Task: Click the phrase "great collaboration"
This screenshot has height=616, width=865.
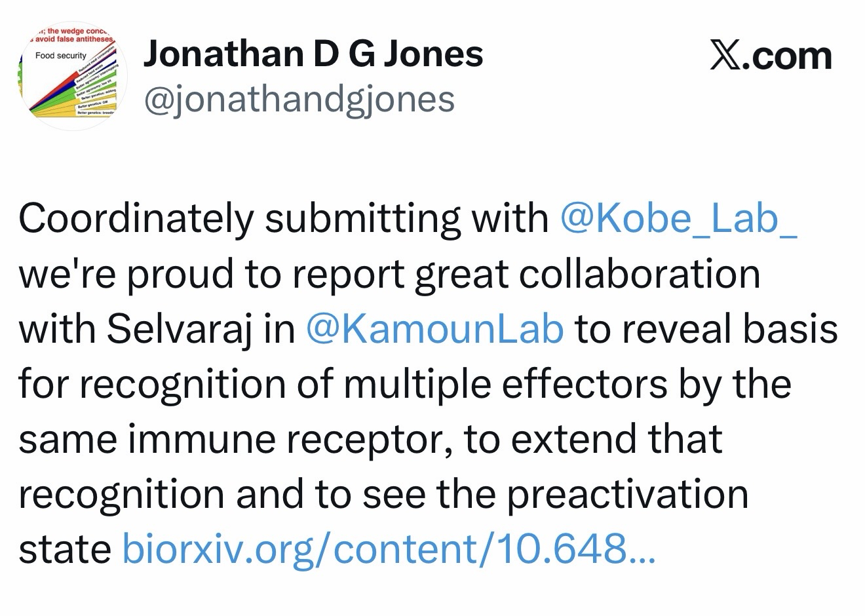Action: (x=587, y=274)
